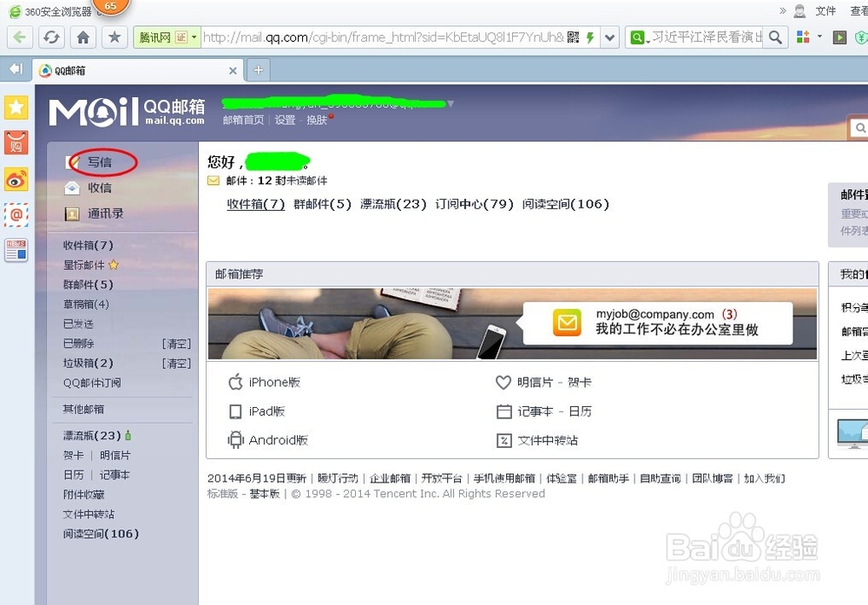Go to 邮箱首页 link
Viewport: 868px width, 605px height.
[x=244, y=120]
